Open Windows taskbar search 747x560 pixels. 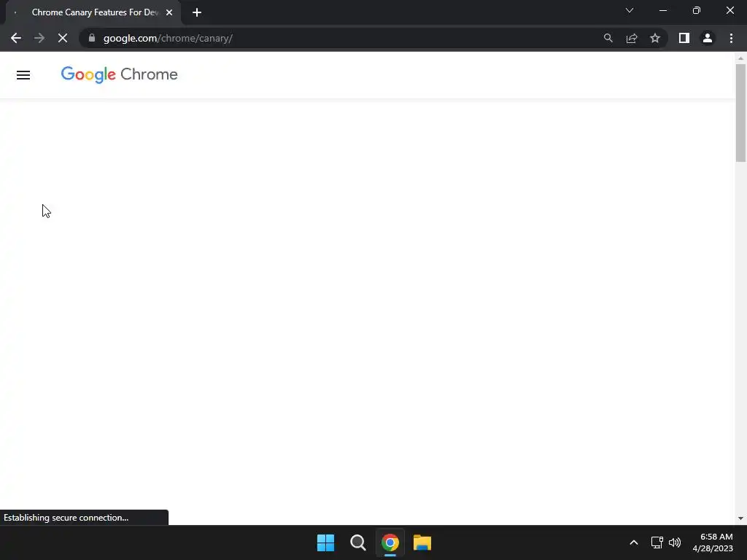pyautogui.click(x=357, y=542)
